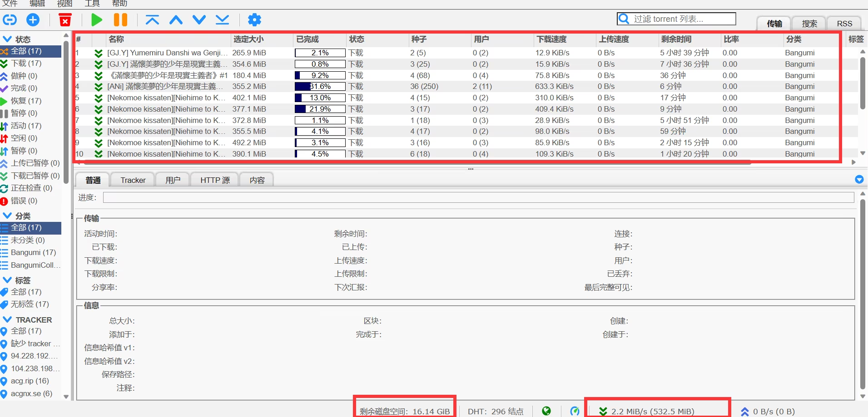This screenshot has height=417, width=868.
Task: Open the 用户 details tab
Action: [x=173, y=180]
